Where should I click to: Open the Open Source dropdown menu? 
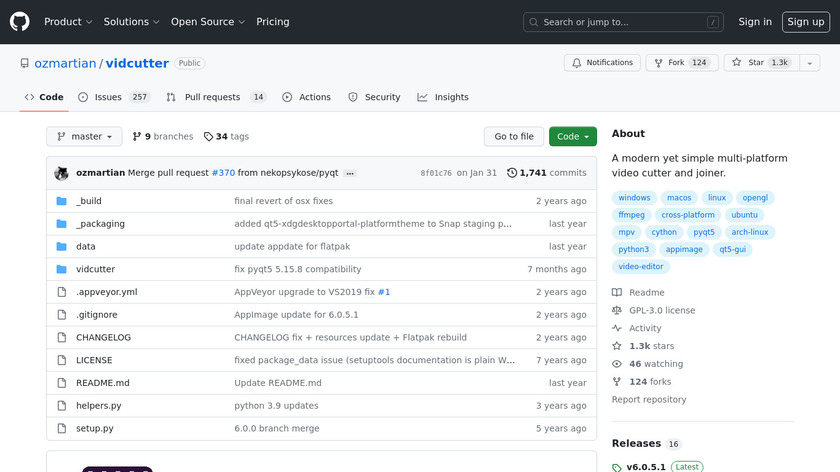(x=208, y=22)
